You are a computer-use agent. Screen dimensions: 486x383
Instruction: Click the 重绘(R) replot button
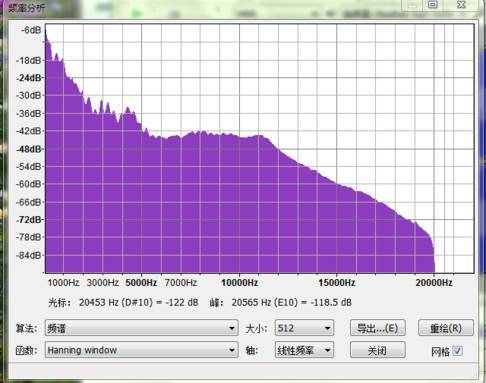tap(446, 328)
